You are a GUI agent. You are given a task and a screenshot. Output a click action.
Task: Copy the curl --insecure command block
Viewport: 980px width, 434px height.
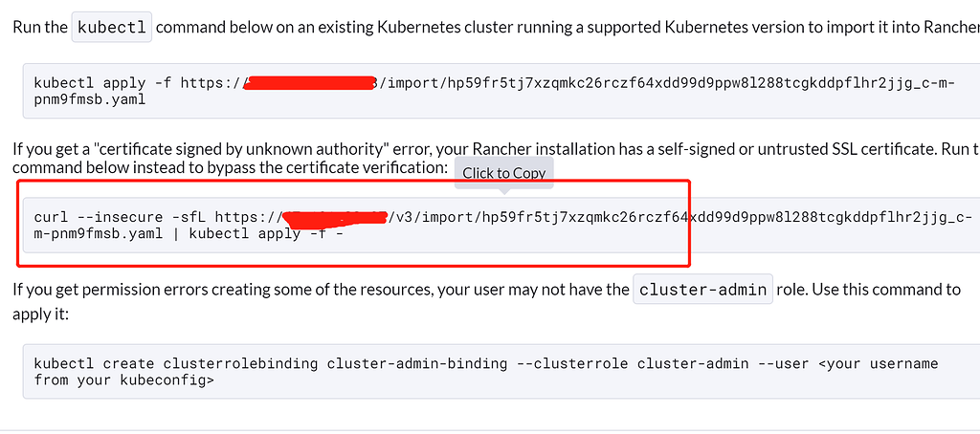point(501,226)
